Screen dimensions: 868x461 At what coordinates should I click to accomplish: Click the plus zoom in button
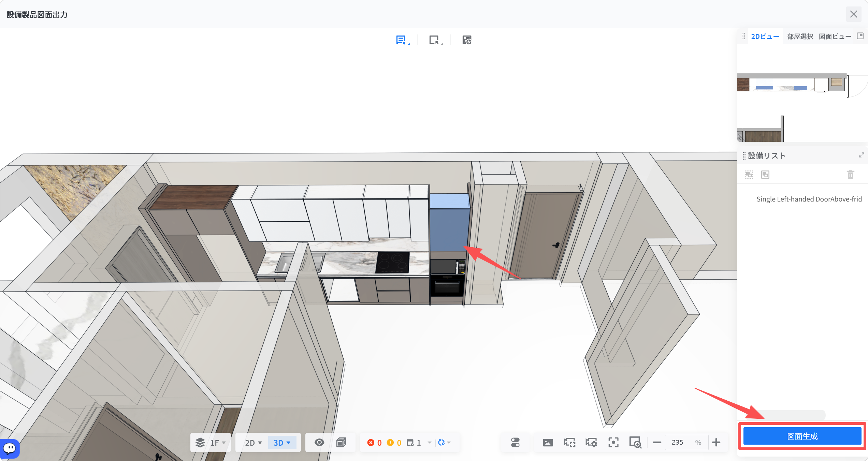pos(716,443)
